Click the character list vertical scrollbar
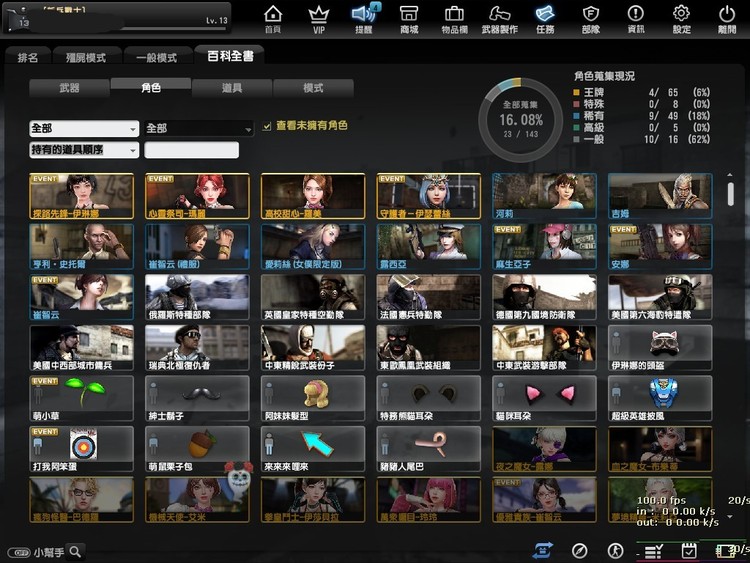This screenshot has width=750, height=563. [x=730, y=195]
